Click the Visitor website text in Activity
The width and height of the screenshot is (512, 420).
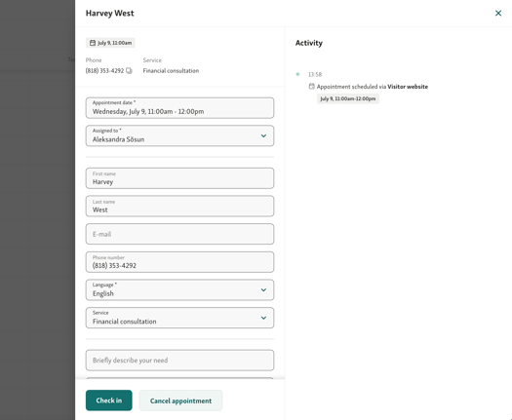coord(408,87)
